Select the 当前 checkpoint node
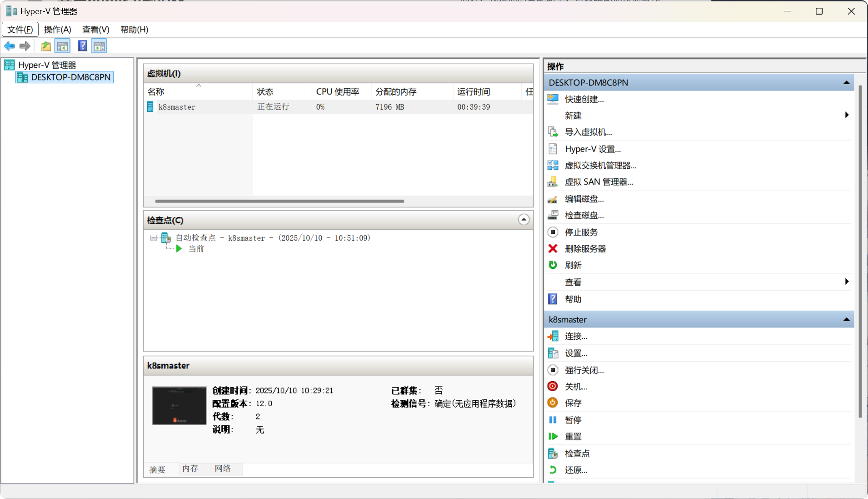 [196, 249]
